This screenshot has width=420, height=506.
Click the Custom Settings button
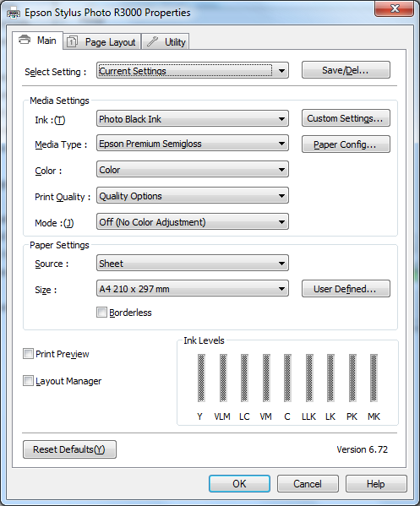[346, 118]
